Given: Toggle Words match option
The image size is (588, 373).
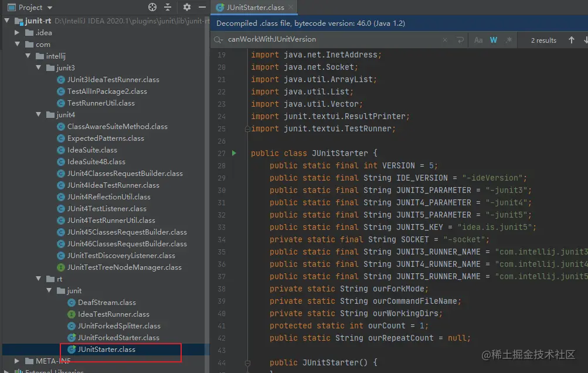Looking at the screenshot, I should point(494,40).
